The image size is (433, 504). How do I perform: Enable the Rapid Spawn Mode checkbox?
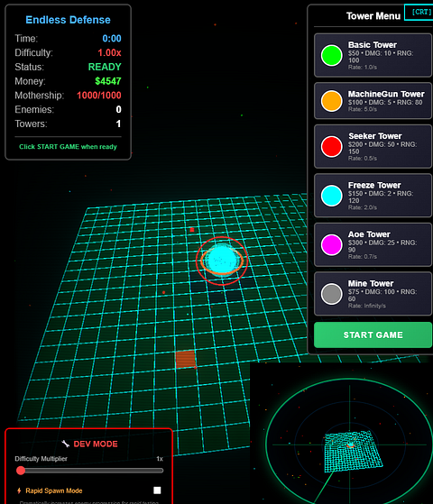click(157, 490)
